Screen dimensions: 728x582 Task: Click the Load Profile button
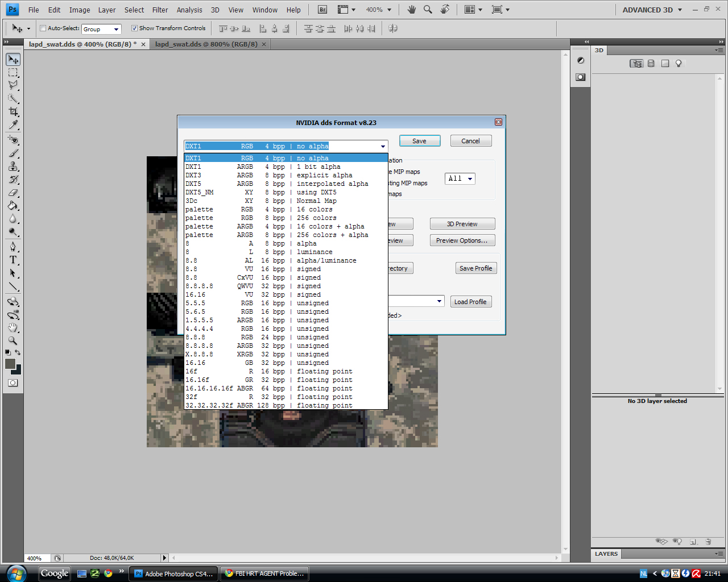[x=471, y=302]
